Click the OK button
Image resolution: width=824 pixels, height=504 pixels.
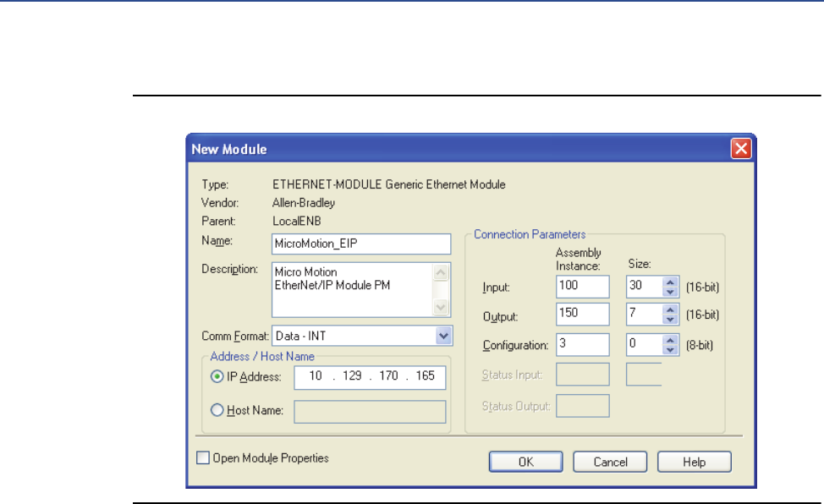click(525, 462)
